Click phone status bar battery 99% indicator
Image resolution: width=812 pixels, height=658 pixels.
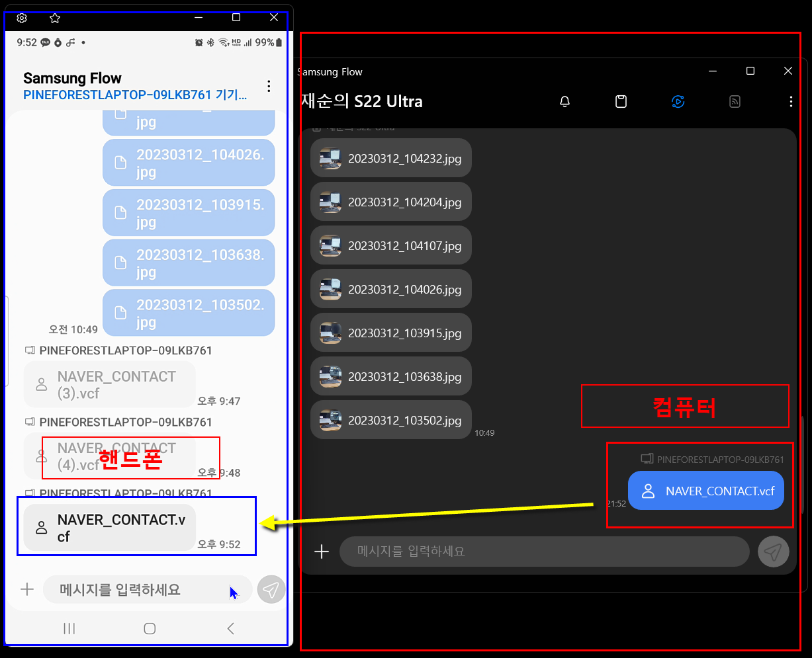pyautogui.click(x=269, y=42)
